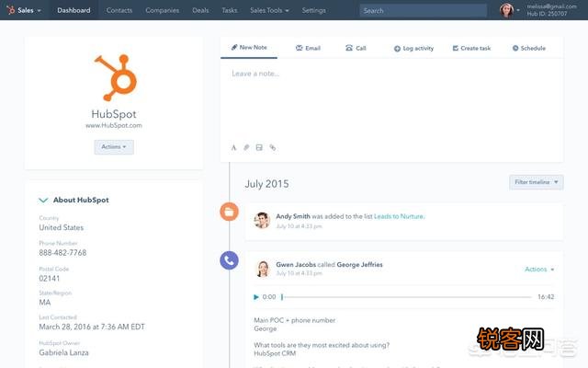The height and width of the screenshot is (368, 588).
Task: Click the insert link icon in note toolbar
Action: (x=273, y=147)
